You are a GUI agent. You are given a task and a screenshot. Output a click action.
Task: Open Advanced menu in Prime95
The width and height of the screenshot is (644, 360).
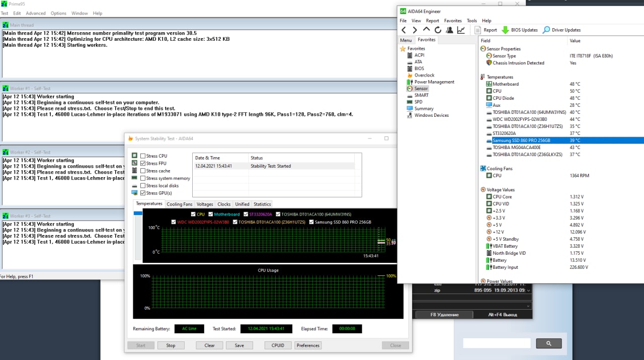point(36,13)
